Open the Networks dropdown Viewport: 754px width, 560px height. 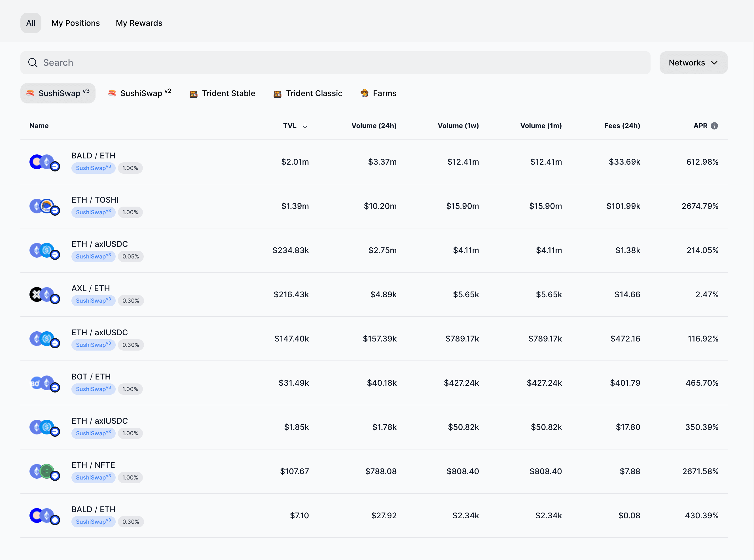point(693,63)
